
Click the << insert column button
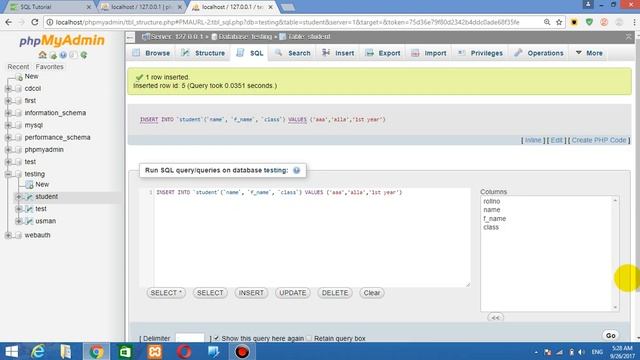pyautogui.click(x=495, y=318)
